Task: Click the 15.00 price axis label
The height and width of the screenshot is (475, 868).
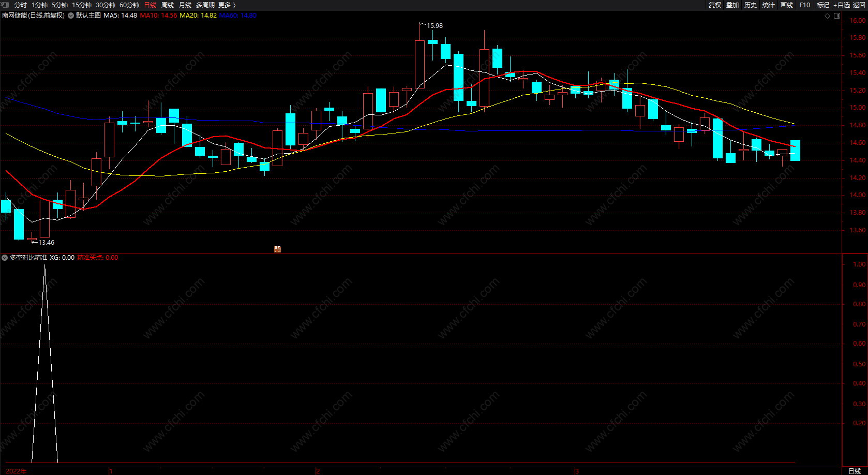Action: pyautogui.click(x=857, y=108)
